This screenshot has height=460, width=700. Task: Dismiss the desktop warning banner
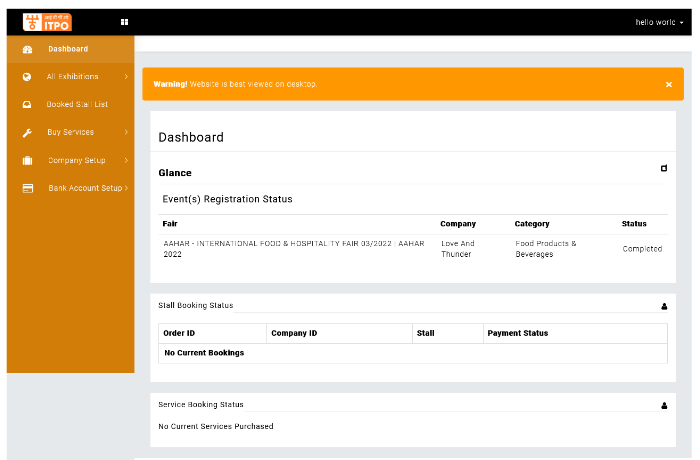point(669,84)
